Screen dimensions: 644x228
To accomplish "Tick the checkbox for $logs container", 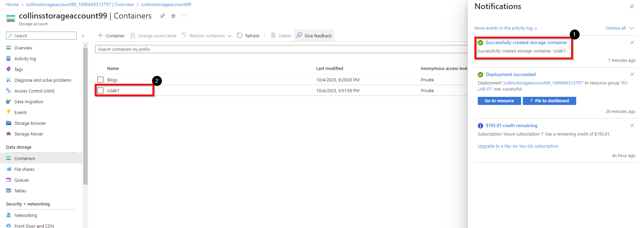I will tap(100, 80).
